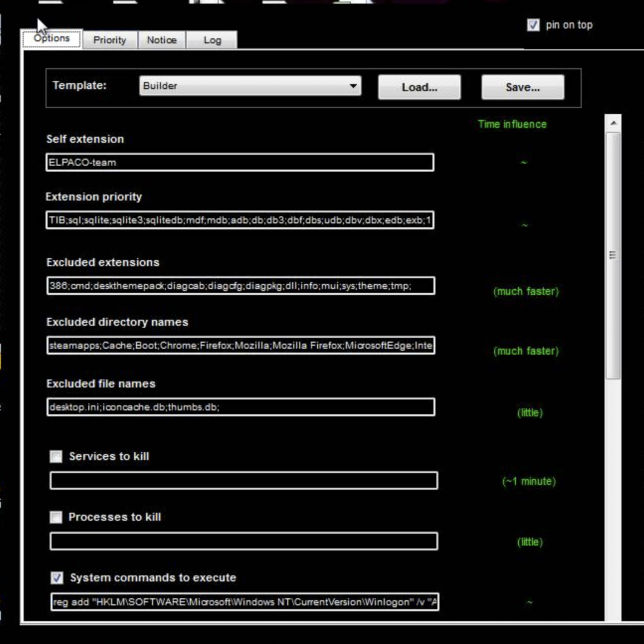Screen dimensions: 644x644
Task: Click the vertical scrollbar thumb
Action: click(x=613, y=255)
